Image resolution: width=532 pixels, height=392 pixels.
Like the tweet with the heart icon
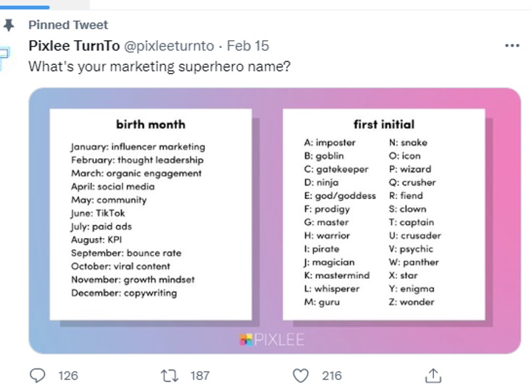click(301, 376)
